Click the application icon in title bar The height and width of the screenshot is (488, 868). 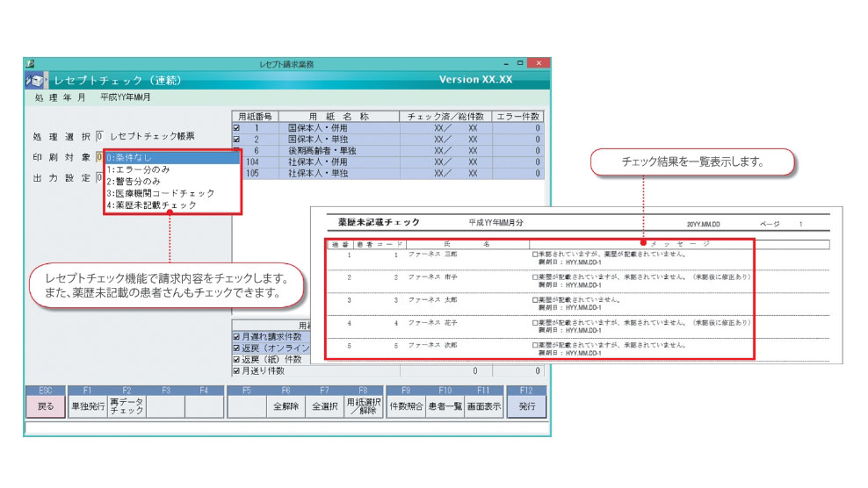(x=31, y=64)
